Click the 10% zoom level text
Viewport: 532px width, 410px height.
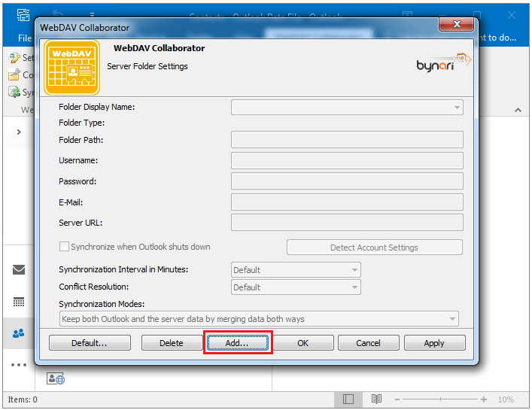pyautogui.click(x=506, y=399)
